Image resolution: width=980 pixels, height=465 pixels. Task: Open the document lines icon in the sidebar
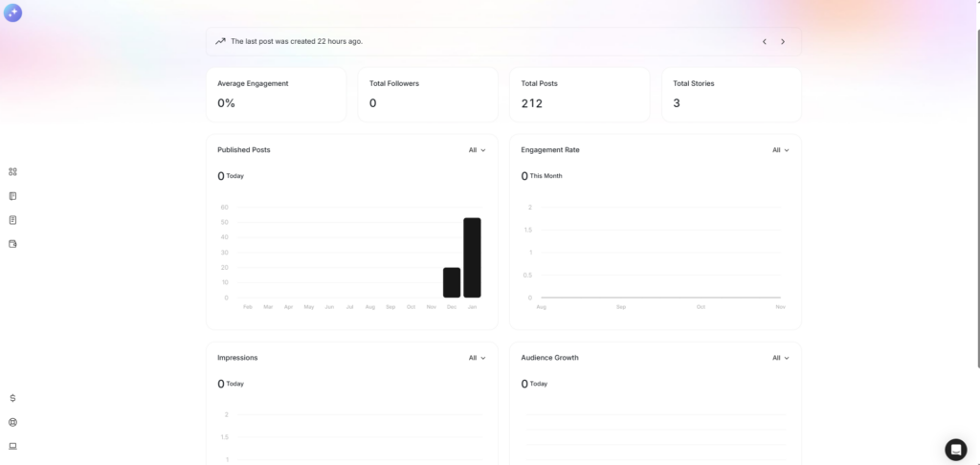click(12, 220)
